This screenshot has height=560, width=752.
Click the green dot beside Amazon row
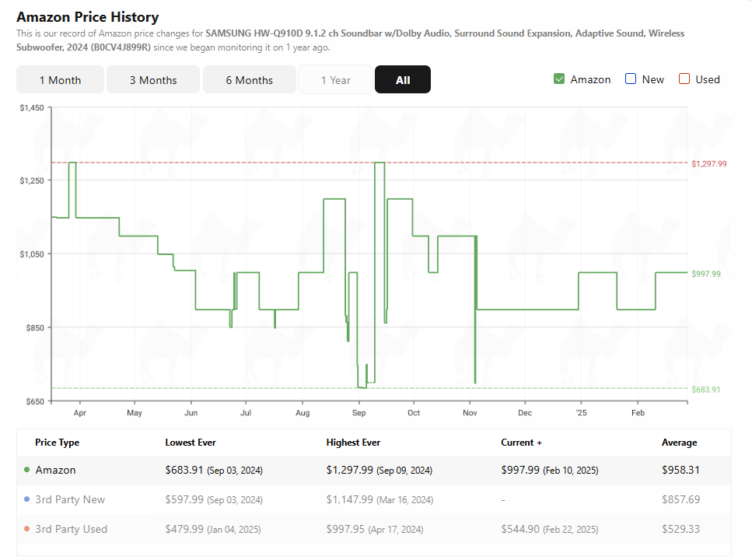[27, 470]
